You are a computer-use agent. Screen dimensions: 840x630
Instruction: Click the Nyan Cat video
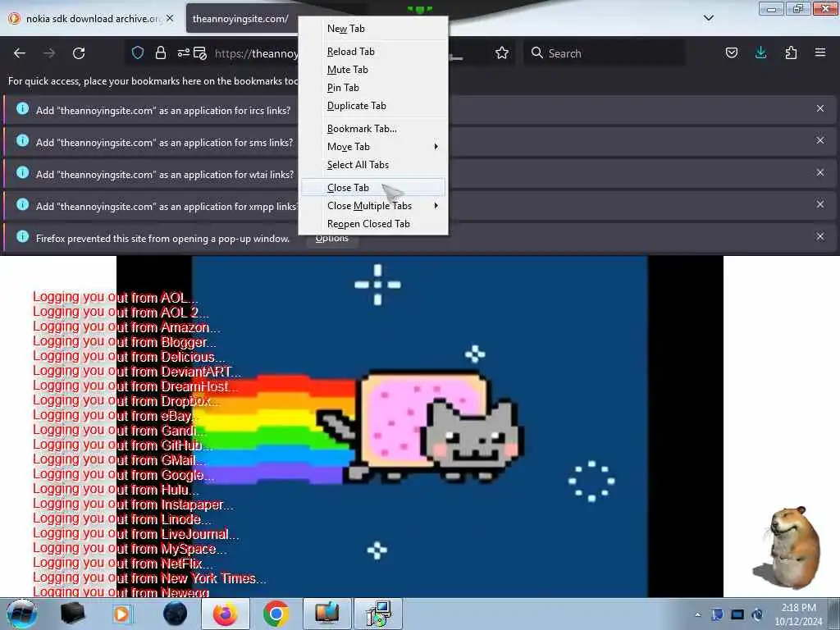(x=419, y=427)
